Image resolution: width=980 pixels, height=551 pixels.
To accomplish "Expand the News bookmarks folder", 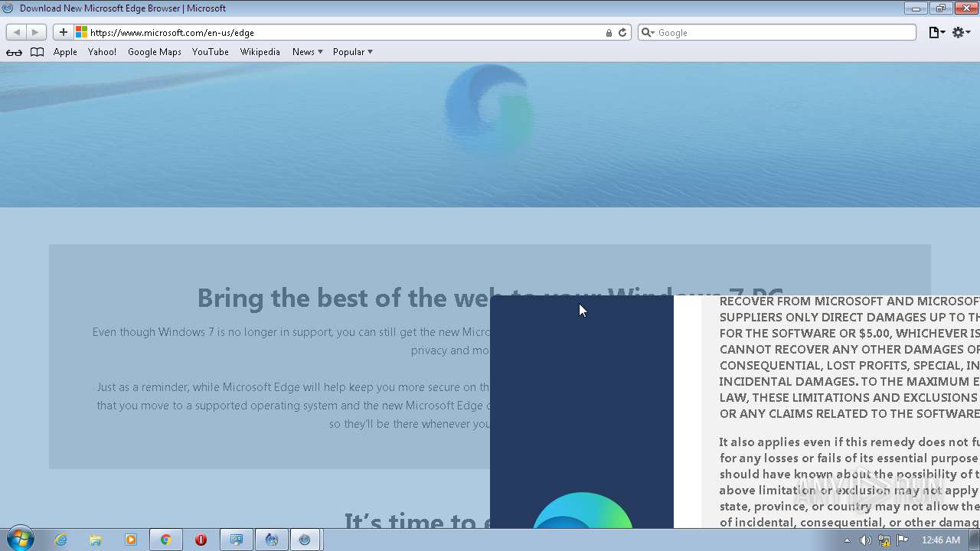I will [307, 52].
